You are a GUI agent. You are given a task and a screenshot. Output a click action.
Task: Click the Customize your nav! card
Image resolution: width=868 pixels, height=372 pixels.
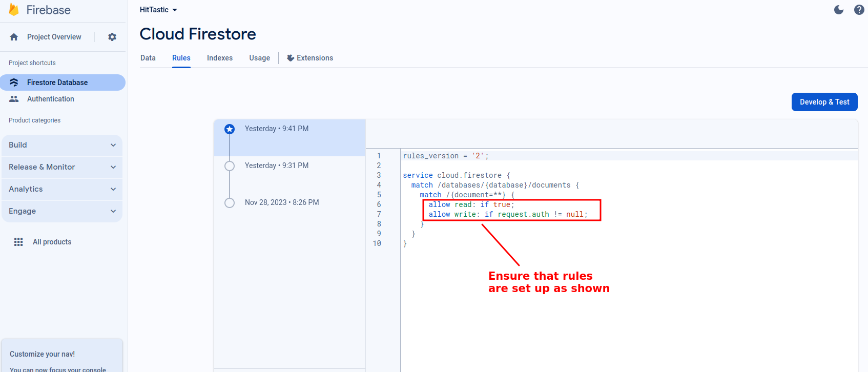tap(62, 356)
